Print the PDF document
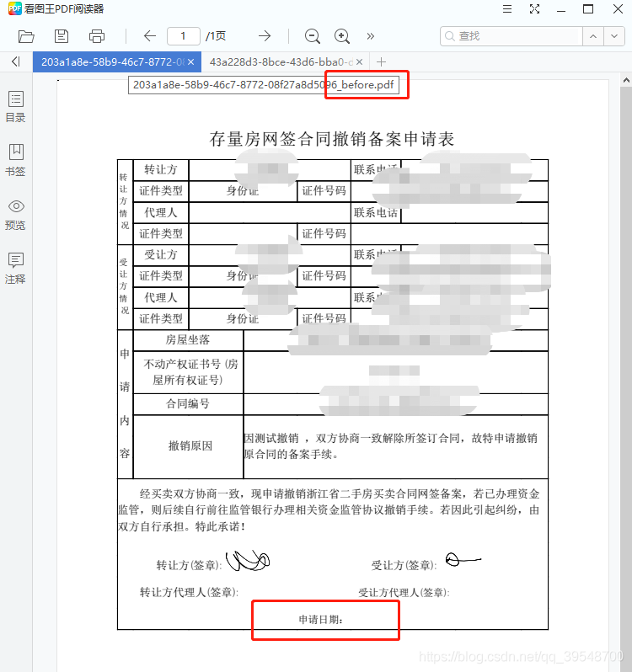The height and width of the screenshot is (672, 632). click(x=96, y=36)
